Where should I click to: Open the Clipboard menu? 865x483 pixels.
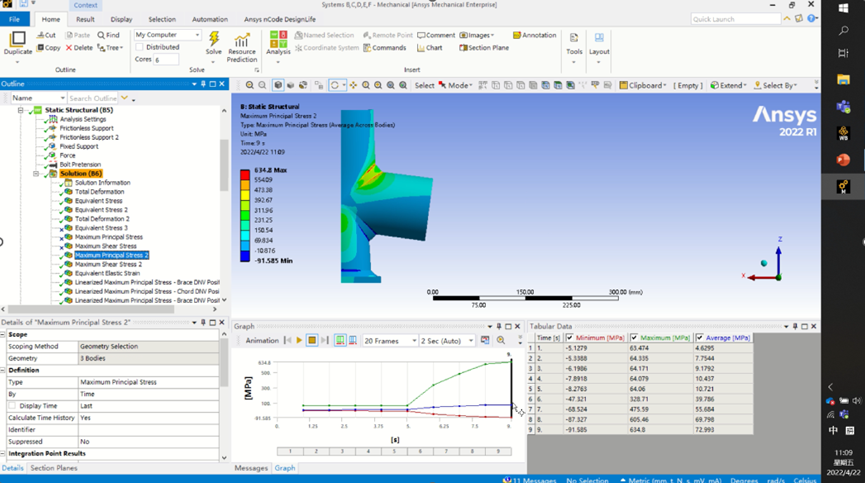pos(643,85)
